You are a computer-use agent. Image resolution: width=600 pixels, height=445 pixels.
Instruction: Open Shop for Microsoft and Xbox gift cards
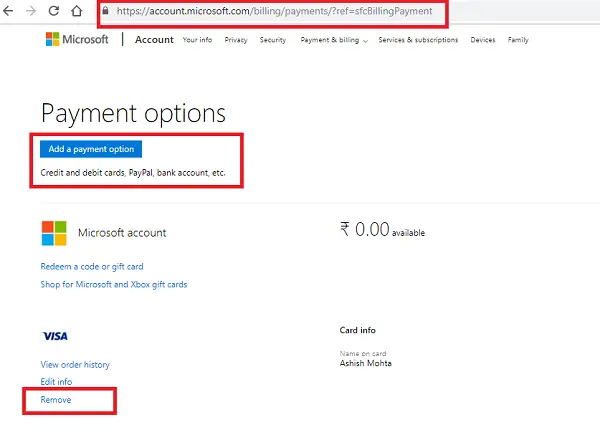point(113,284)
